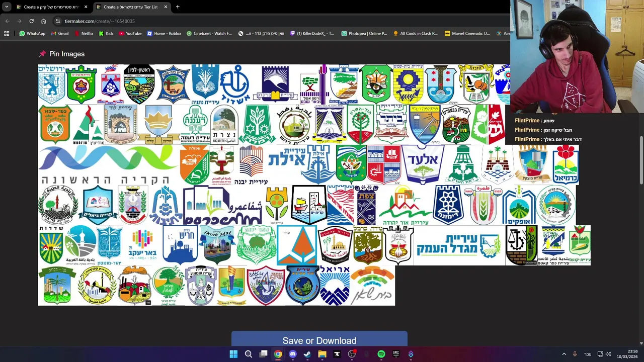Click the Pin Images heading
This screenshot has height=362, width=644.
pos(67,54)
